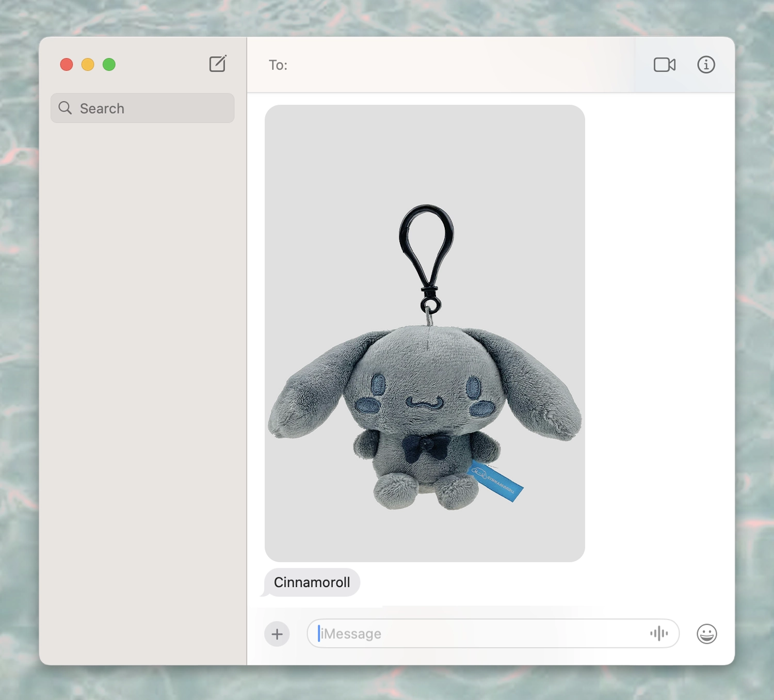Image resolution: width=774 pixels, height=700 pixels.
Task: Open the emoji picker
Action: click(706, 633)
